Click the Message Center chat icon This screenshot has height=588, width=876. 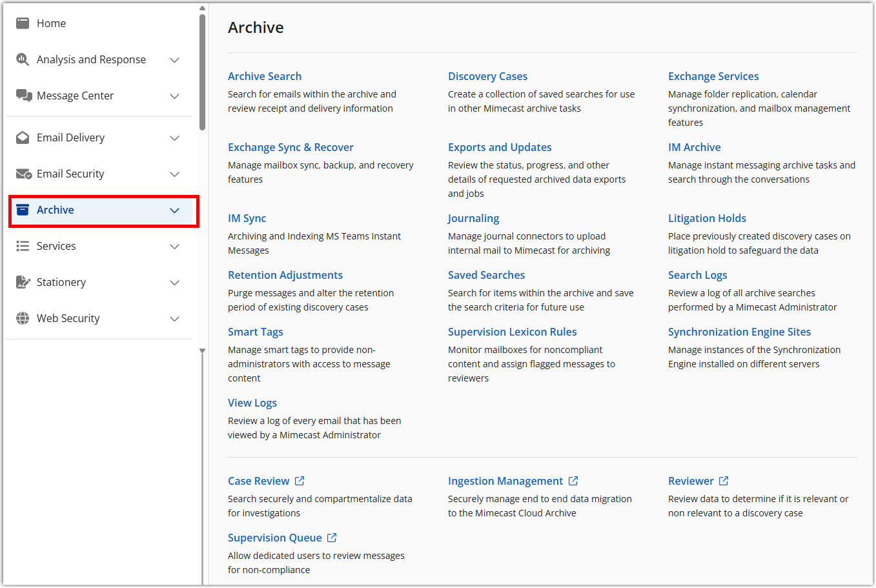(x=24, y=96)
